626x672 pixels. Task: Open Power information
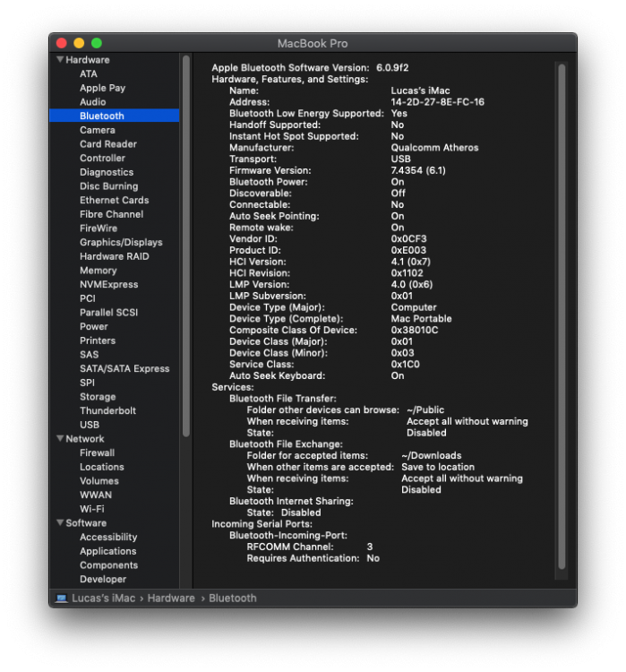click(x=94, y=326)
